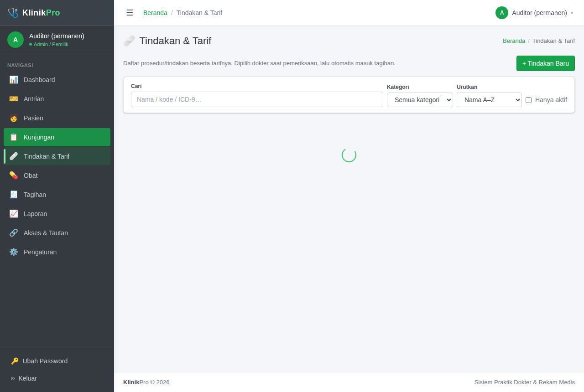Click the + Tindakan Baru button
This screenshot has width=584, height=392.
tap(546, 63)
